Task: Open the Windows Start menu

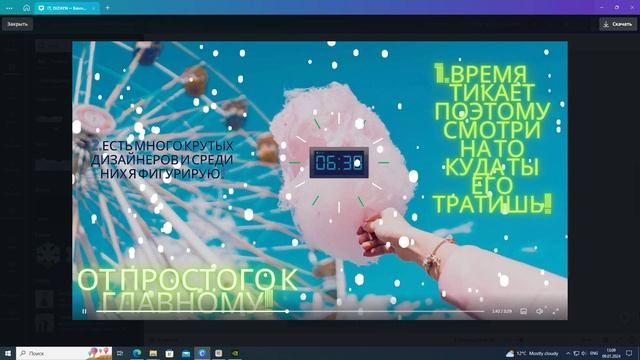Action: pos(8,353)
